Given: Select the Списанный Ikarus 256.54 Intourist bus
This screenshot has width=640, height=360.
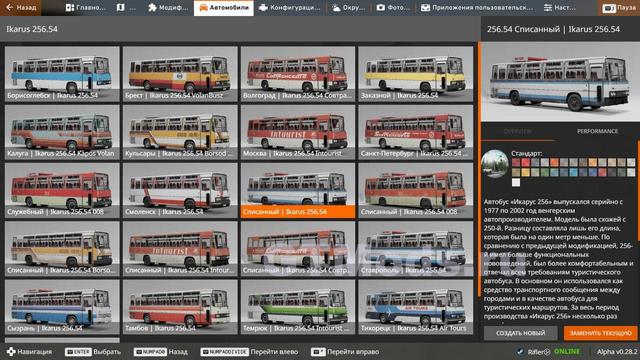Looking at the screenshot, I should pos(180,249).
